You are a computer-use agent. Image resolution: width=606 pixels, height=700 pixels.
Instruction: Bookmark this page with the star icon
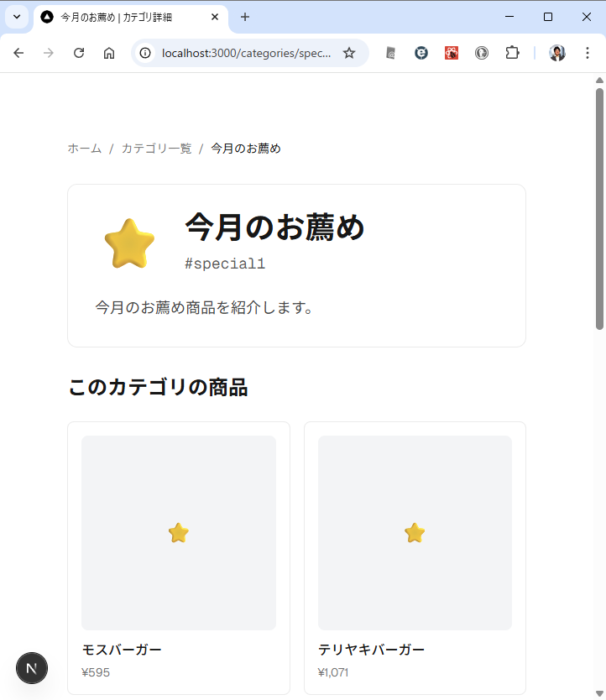349,53
